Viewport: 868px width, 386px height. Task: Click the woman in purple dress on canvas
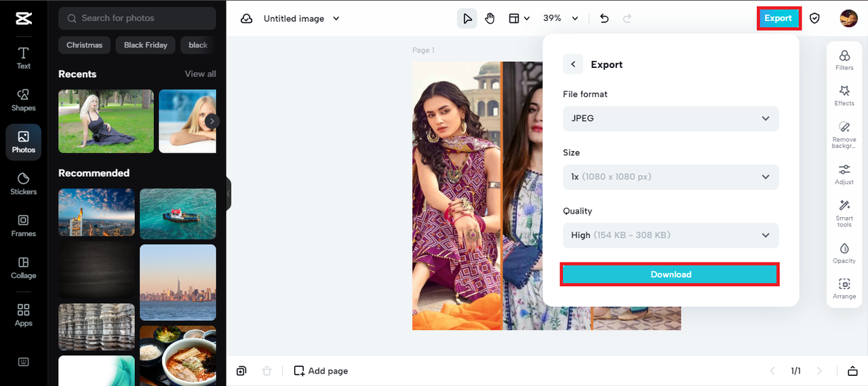pos(456,195)
